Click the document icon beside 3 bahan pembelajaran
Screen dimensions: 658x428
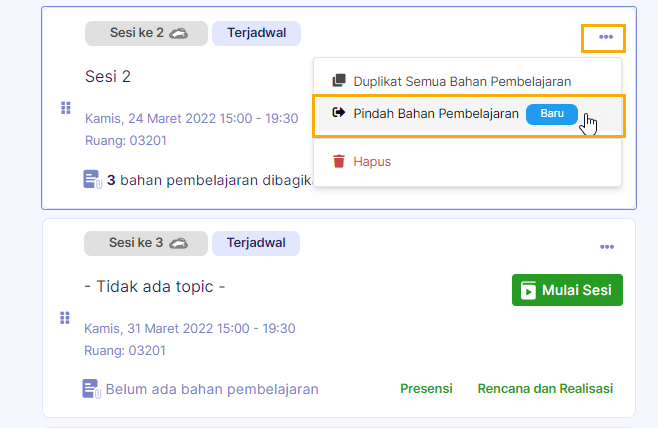coord(92,180)
